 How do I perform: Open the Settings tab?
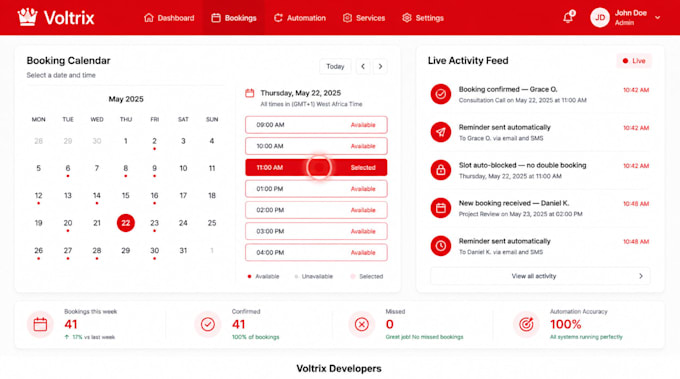(423, 18)
